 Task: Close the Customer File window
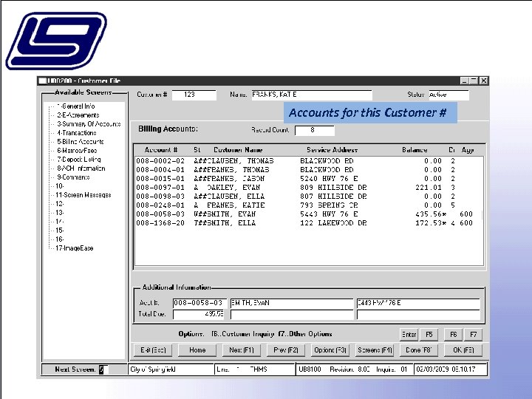pyautogui.click(x=484, y=81)
